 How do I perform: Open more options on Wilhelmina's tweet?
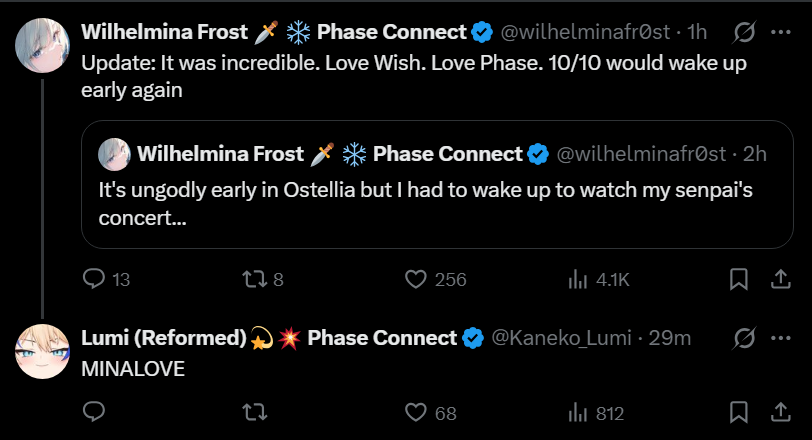[781, 33]
